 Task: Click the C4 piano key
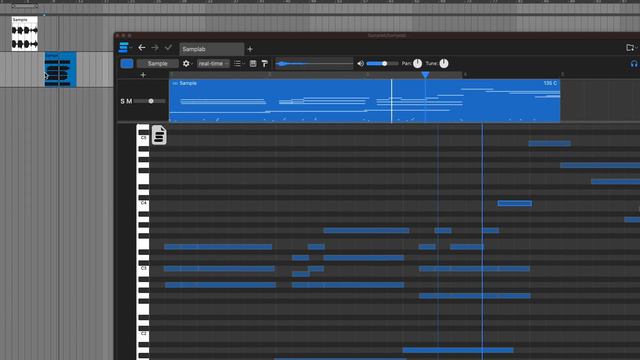[x=143, y=203]
